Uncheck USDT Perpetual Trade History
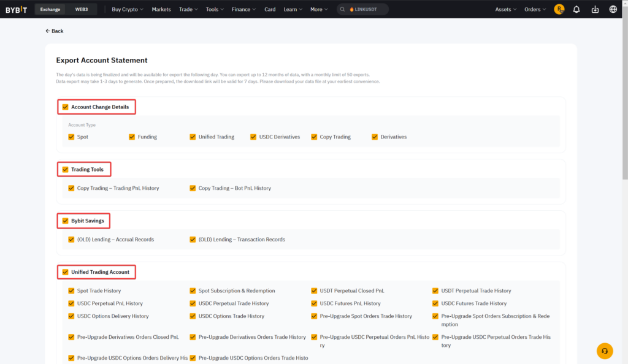The image size is (628, 364). pyautogui.click(x=435, y=291)
